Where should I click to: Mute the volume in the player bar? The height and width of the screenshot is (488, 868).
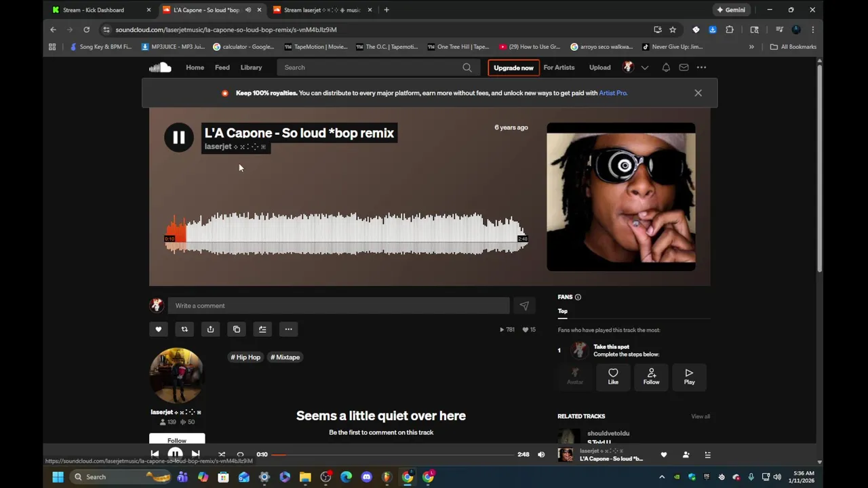[541, 454]
